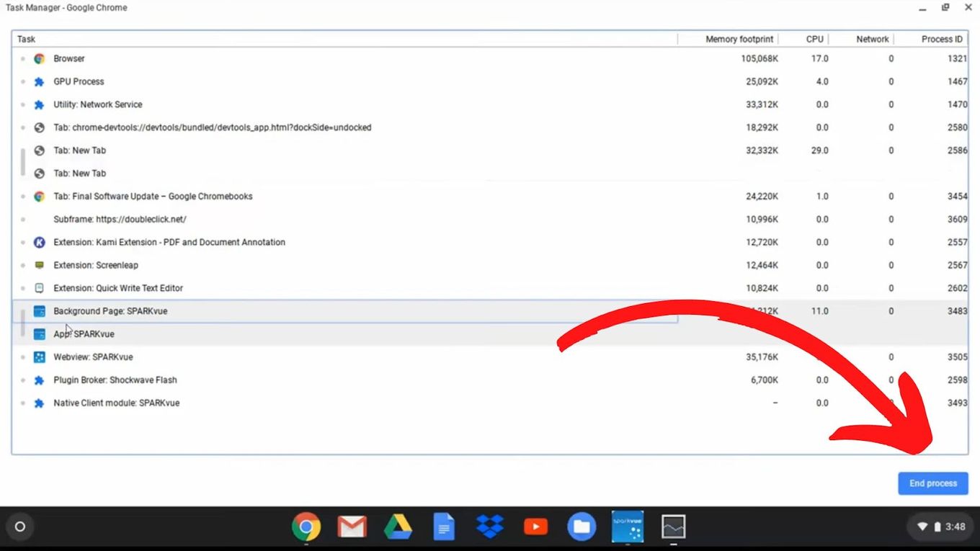Image resolution: width=980 pixels, height=551 pixels.
Task: Click the "25,092K" memory value
Action: (x=762, y=81)
